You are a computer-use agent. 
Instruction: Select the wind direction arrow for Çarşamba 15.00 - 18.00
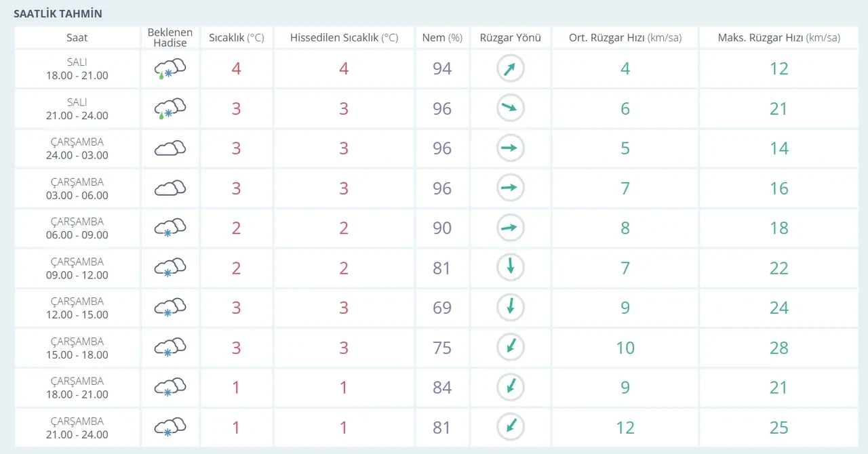click(x=510, y=348)
